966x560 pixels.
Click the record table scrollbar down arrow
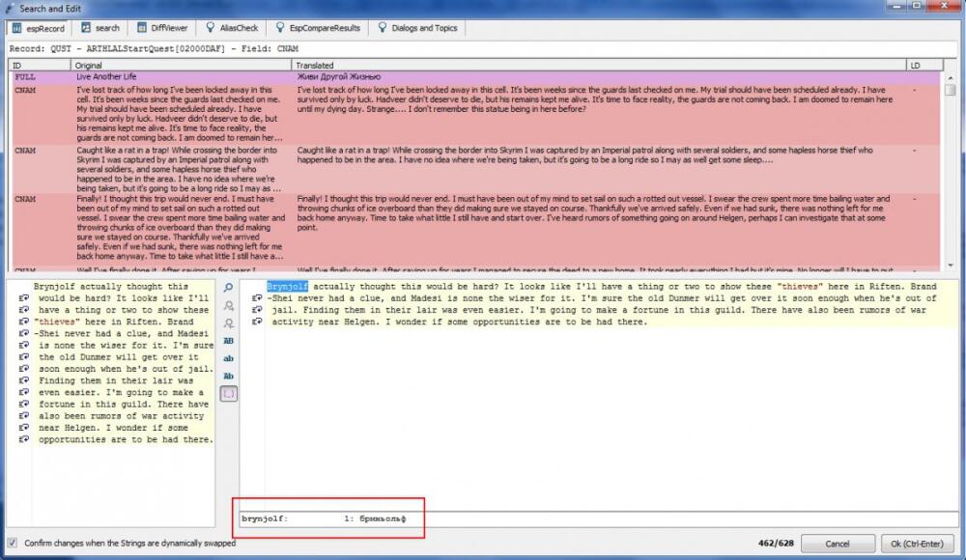950,265
